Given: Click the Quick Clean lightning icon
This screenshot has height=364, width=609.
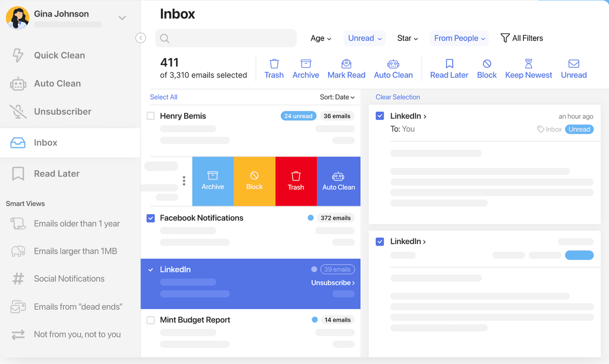Looking at the screenshot, I should point(18,55).
